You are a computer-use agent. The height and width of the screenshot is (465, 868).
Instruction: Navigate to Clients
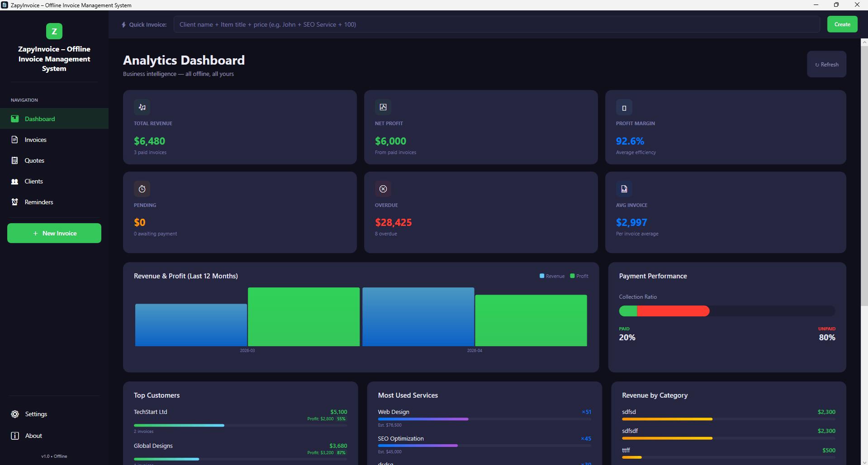pyautogui.click(x=54, y=181)
